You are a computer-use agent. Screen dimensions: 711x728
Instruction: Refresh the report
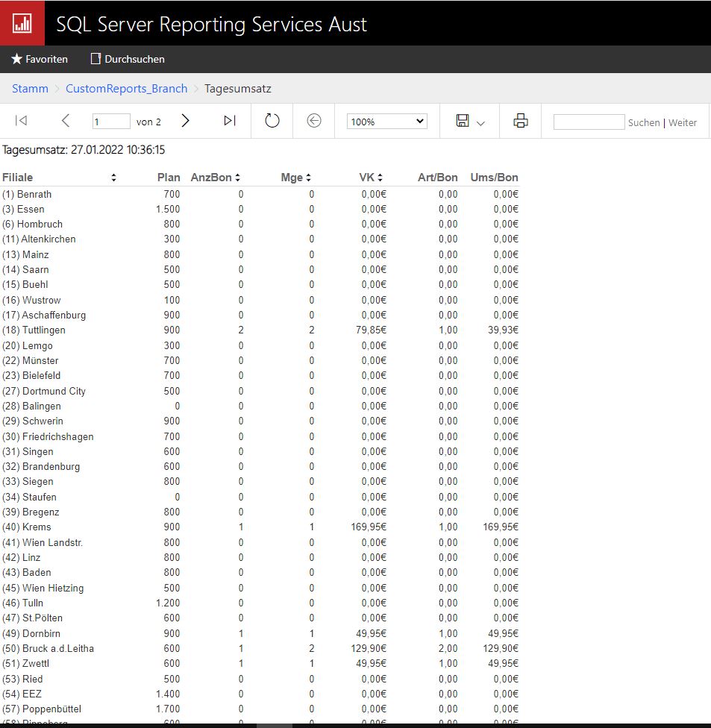272,121
